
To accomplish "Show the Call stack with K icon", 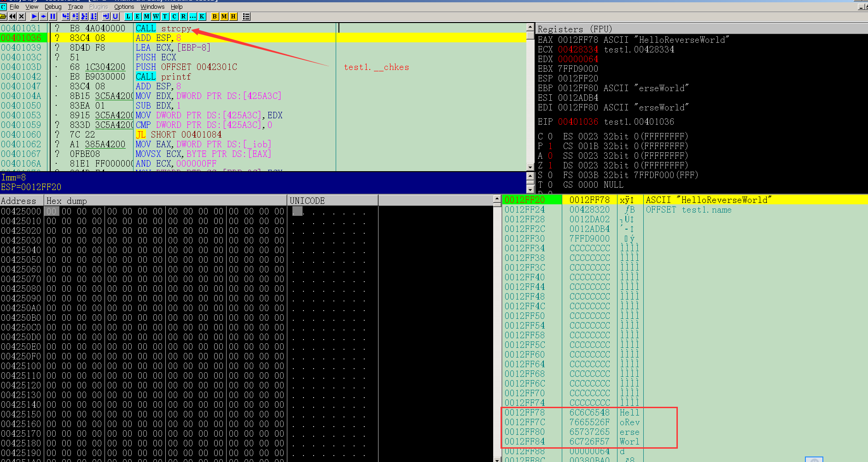I will (x=202, y=17).
